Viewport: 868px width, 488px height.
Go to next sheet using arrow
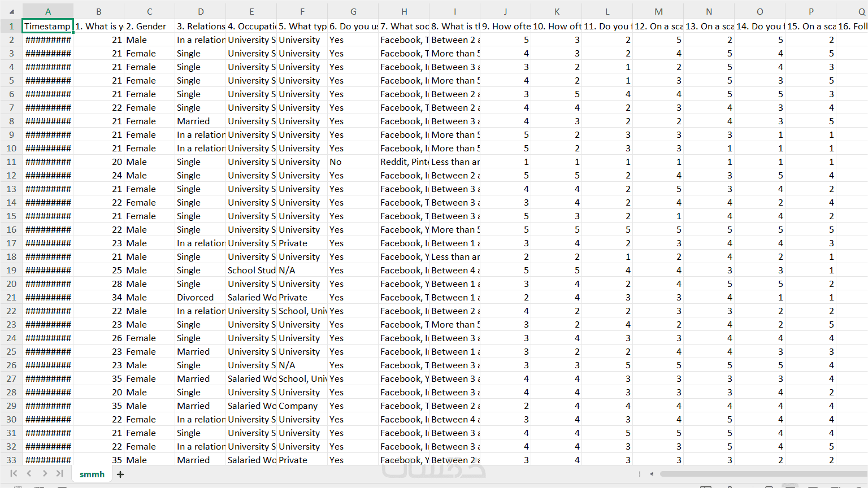45,474
